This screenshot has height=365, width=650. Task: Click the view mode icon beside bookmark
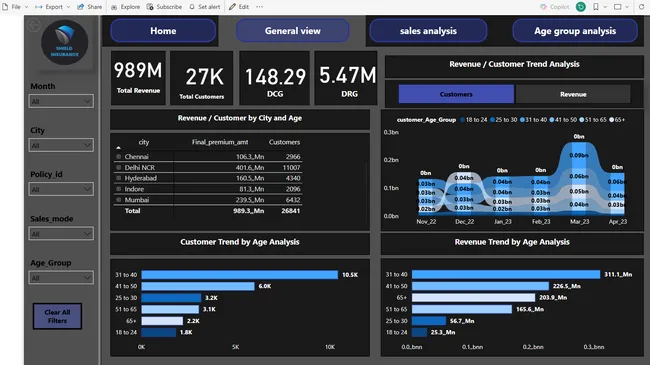pos(618,7)
